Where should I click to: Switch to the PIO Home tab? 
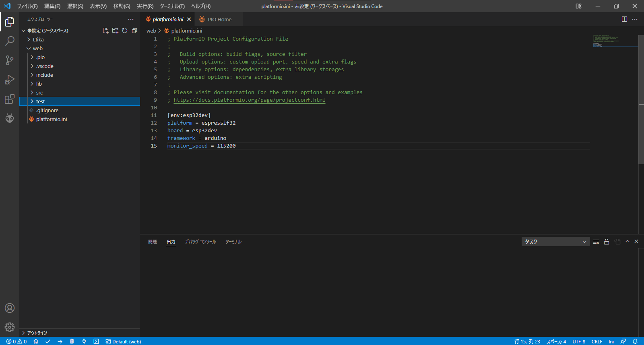[x=219, y=19]
